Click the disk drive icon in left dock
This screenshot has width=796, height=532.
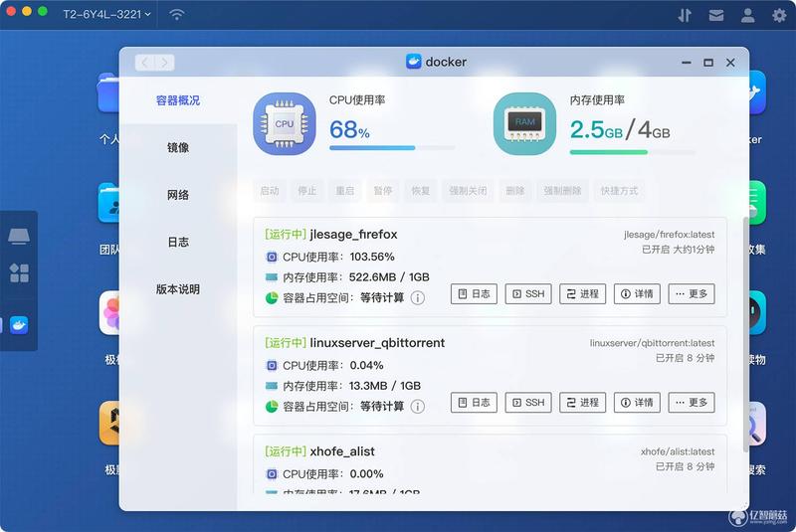[x=19, y=236]
